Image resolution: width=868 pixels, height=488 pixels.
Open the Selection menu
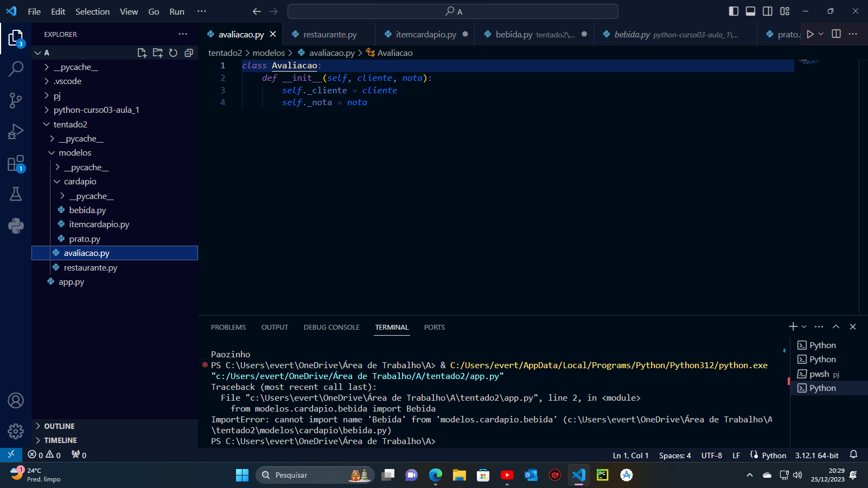[x=92, y=11]
